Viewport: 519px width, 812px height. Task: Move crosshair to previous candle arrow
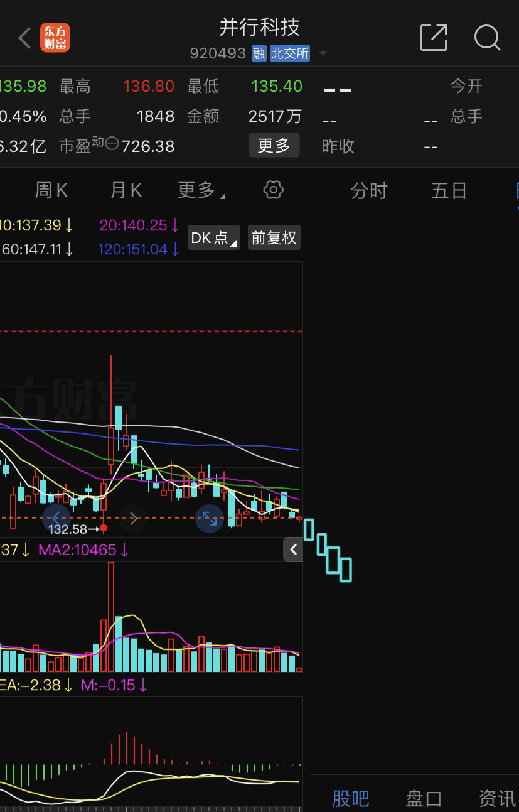pyautogui.click(x=56, y=518)
